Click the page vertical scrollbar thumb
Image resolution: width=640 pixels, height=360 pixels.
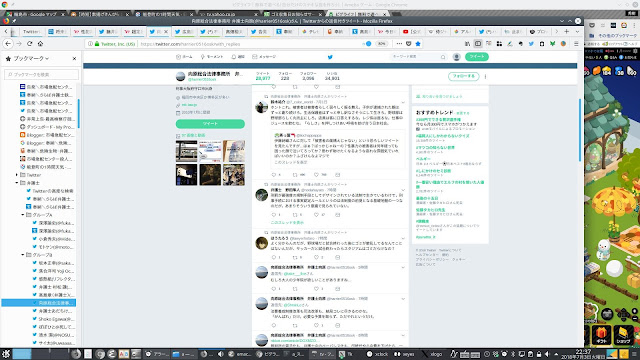580,129
